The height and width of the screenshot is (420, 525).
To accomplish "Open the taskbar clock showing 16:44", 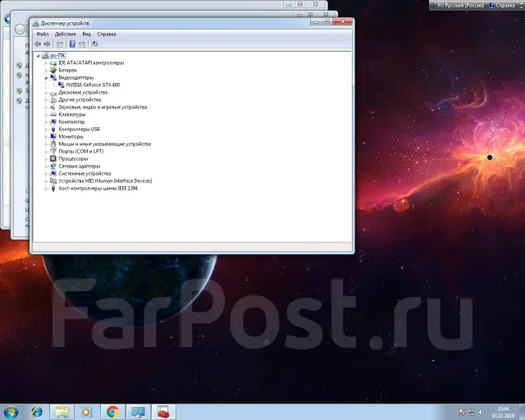I will coord(503,413).
